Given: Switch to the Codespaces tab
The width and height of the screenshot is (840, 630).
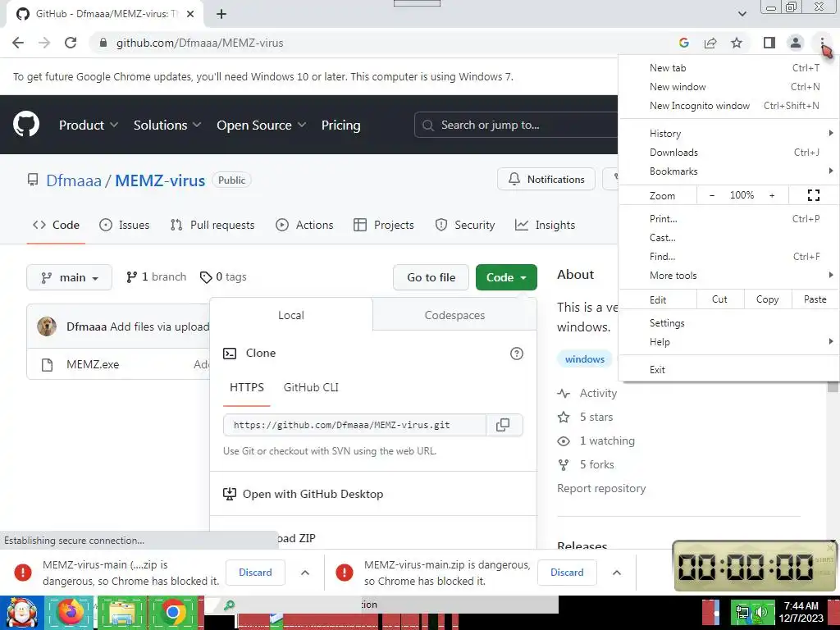Looking at the screenshot, I should [x=454, y=315].
